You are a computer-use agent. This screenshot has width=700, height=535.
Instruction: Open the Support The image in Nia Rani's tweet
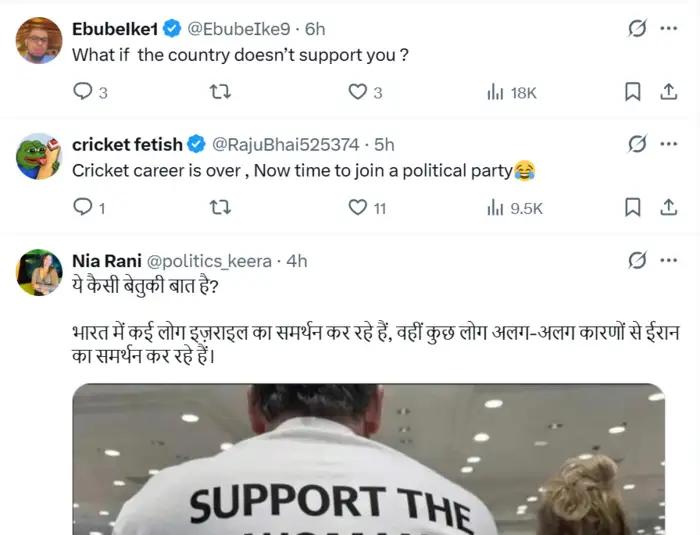[x=368, y=460]
